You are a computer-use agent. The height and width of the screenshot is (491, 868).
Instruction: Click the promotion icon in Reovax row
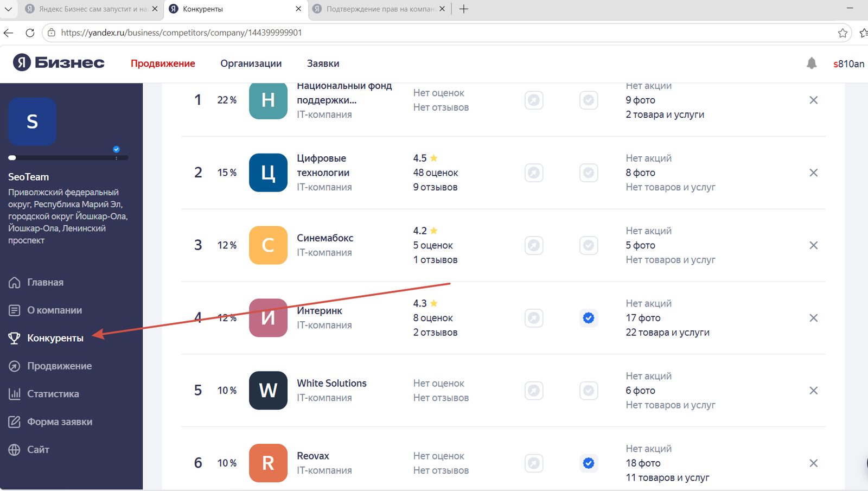(534, 463)
